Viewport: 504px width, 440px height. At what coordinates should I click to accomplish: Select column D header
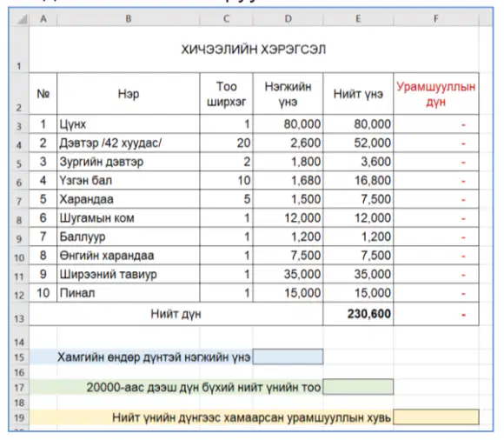[288, 19]
